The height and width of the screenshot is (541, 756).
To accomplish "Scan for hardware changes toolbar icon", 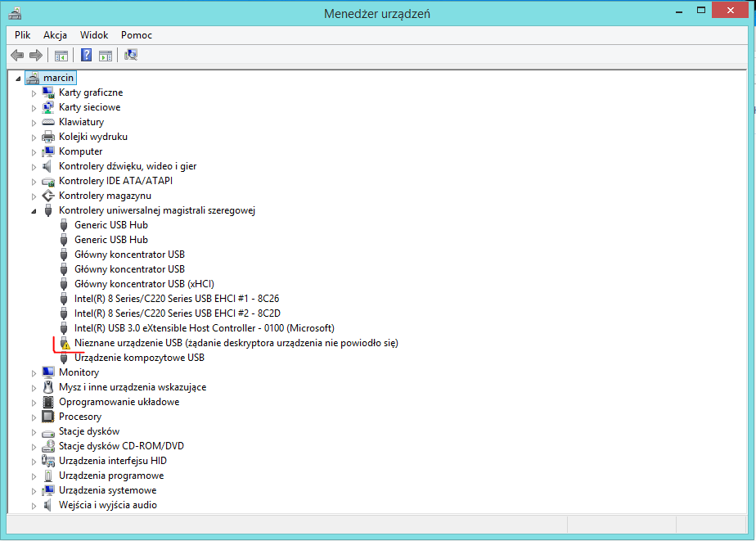I will click(131, 55).
